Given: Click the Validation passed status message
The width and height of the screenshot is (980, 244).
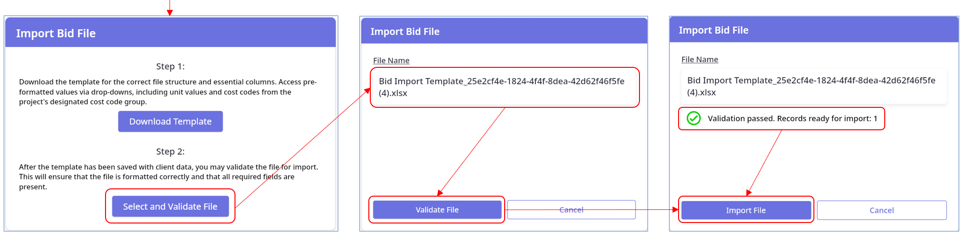Looking at the screenshot, I should 792,119.
